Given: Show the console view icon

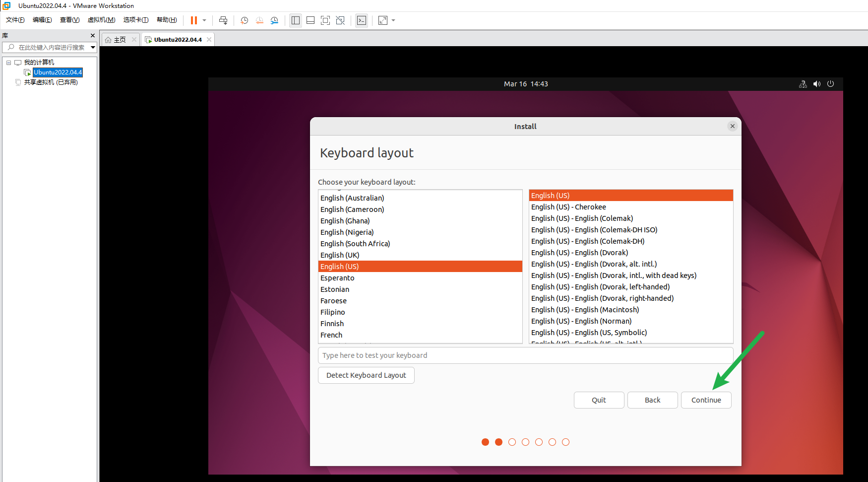Looking at the screenshot, I should pos(362,20).
